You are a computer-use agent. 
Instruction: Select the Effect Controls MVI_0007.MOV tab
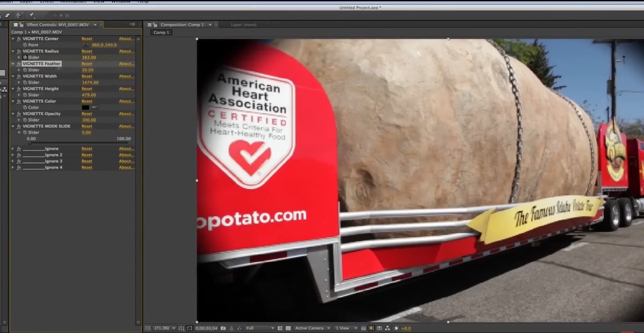tap(58, 25)
